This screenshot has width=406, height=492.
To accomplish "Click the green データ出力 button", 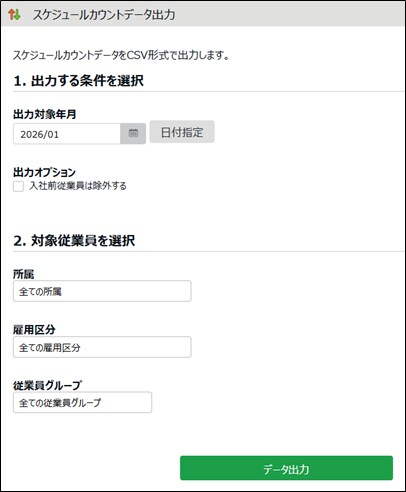I will (x=286, y=468).
